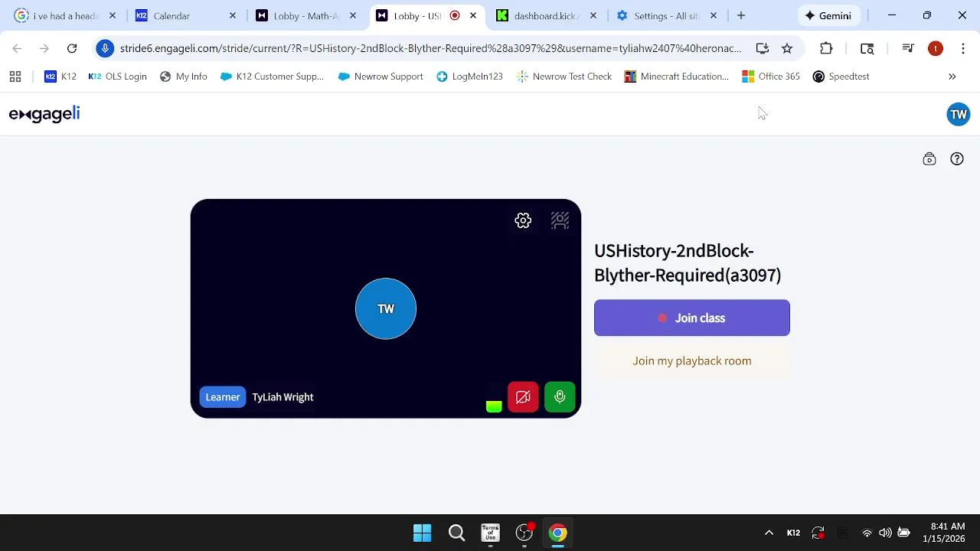Viewport: 980px width, 551px height.
Task: Open the bookmarks apps grid icon
Action: coord(15,77)
